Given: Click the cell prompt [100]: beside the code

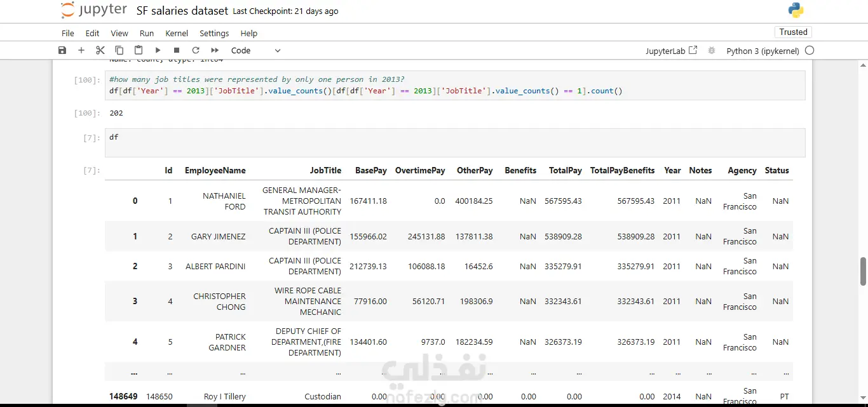Looking at the screenshot, I should (x=87, y=80).
